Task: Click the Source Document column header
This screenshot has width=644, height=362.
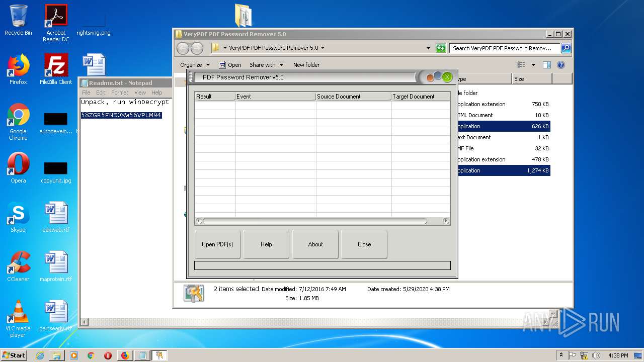Action: pyautogui.click(x=354, y=97)
